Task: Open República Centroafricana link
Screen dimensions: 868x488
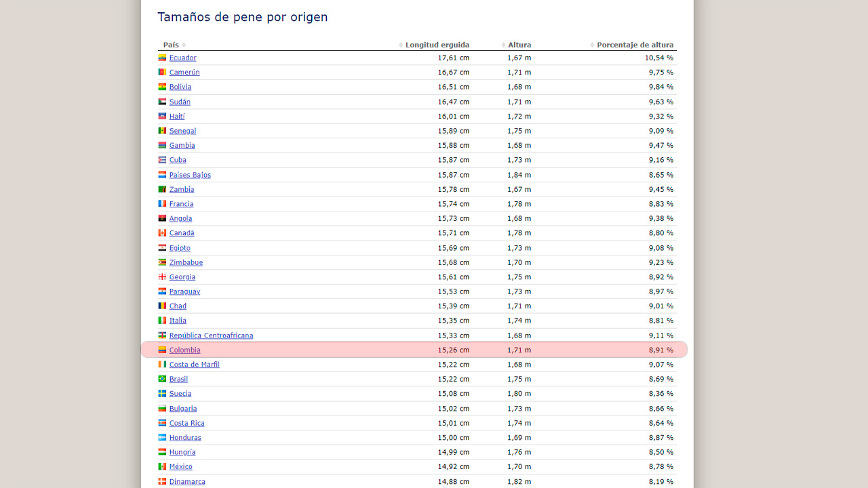Action: pyautogui.click(x=212, y=335)
